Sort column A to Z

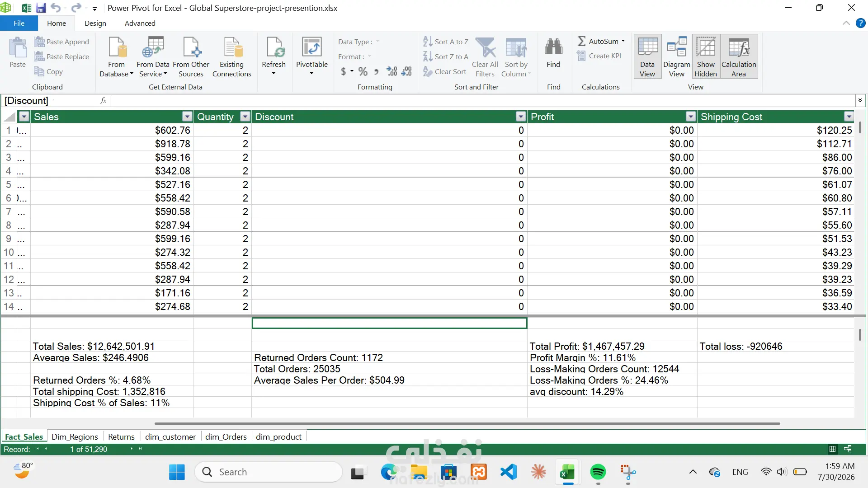coord(445,42)
